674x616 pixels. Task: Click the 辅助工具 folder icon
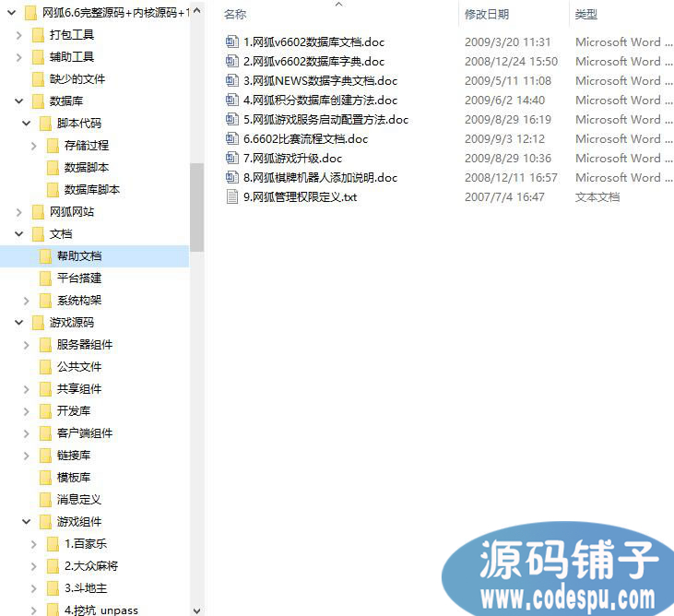38,57
